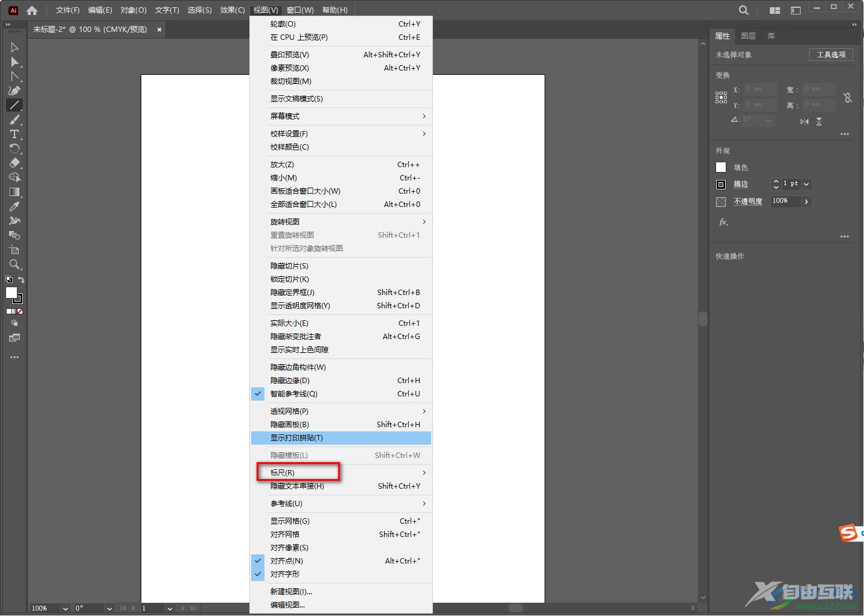Screen dimensions: 864x616
Task: Click the opacity 100% input field
Action: (786, 201)
